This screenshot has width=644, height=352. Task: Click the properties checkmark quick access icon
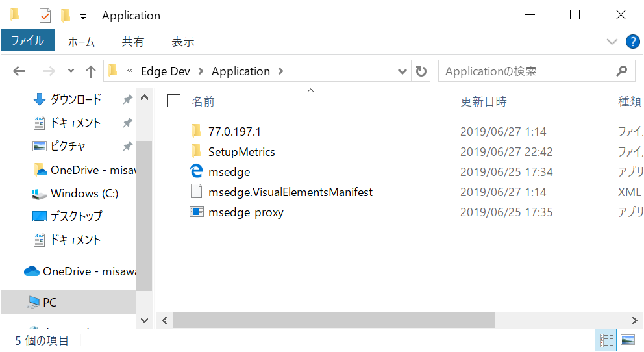click(x=45, y=16)
